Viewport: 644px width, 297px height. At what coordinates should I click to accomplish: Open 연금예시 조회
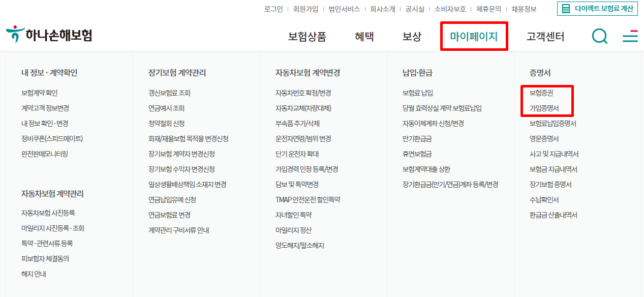[x=167, y=108]
